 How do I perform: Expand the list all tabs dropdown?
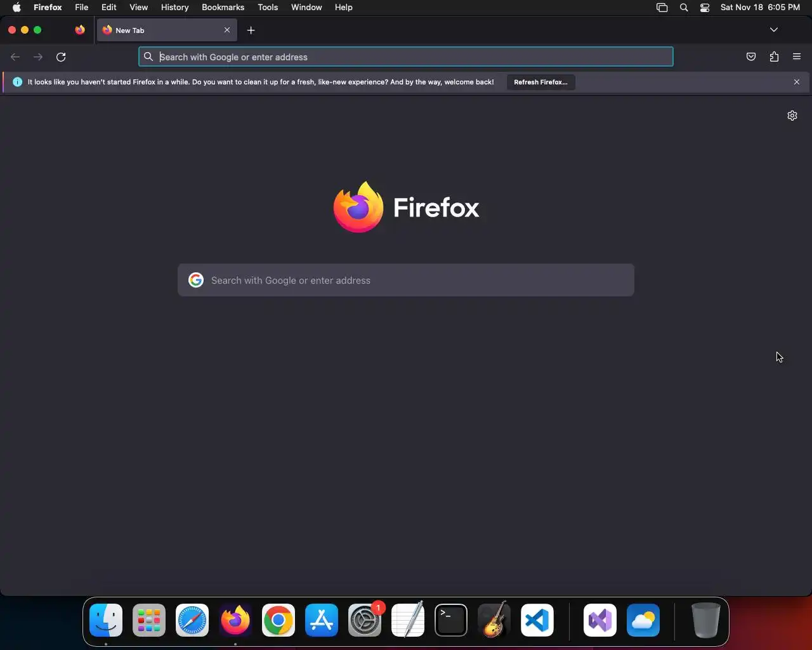774,30
